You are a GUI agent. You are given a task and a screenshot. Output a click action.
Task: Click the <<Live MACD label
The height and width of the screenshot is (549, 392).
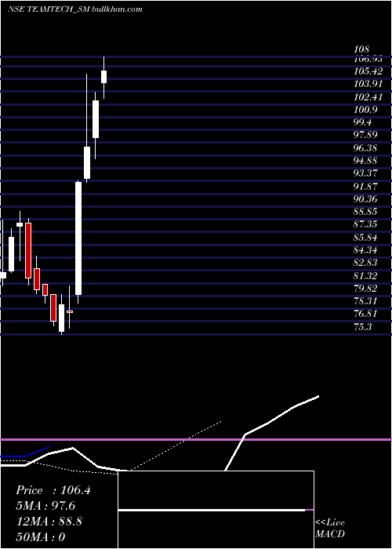click(x=330, y=529)
